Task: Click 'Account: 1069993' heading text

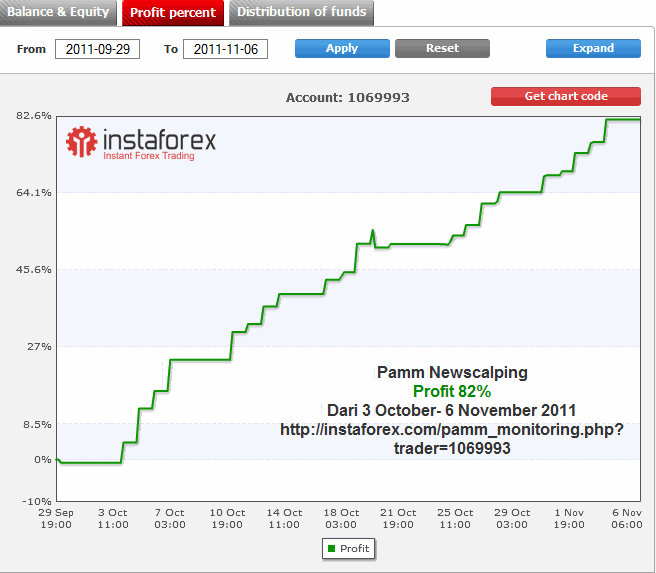Action: [348, 97]
